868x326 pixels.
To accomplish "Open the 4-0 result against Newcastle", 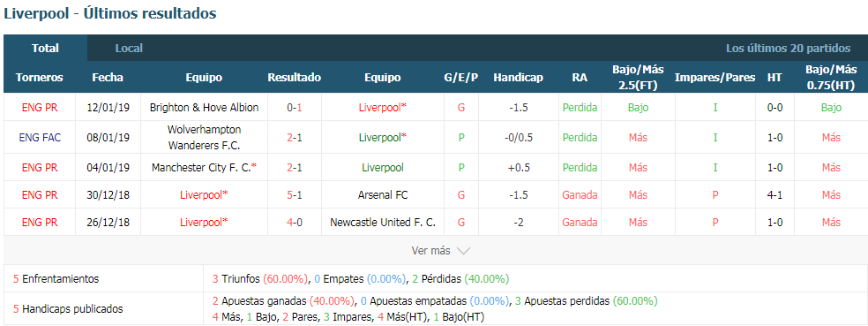I will coord(295,223).
